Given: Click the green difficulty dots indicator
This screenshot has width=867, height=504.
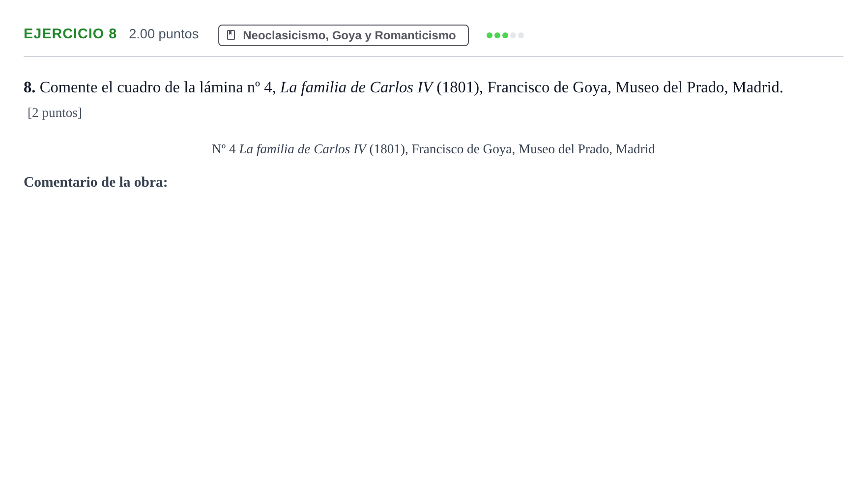Looking at the screenshot, I should pyautogui.click(x=505, y=35).
